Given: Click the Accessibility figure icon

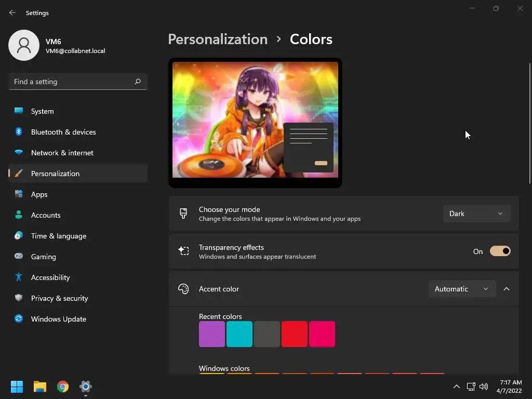Looking at the screenshot, I should tap(19, 277).
